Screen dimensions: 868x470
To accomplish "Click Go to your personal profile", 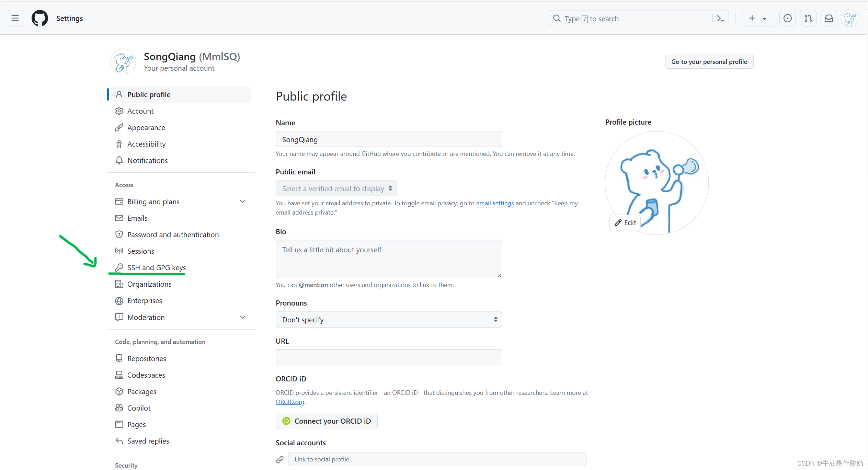I will [x=709, y=62].
